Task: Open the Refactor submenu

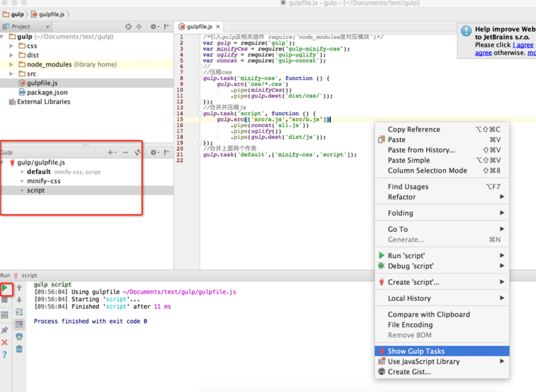Action: point(442,197)
